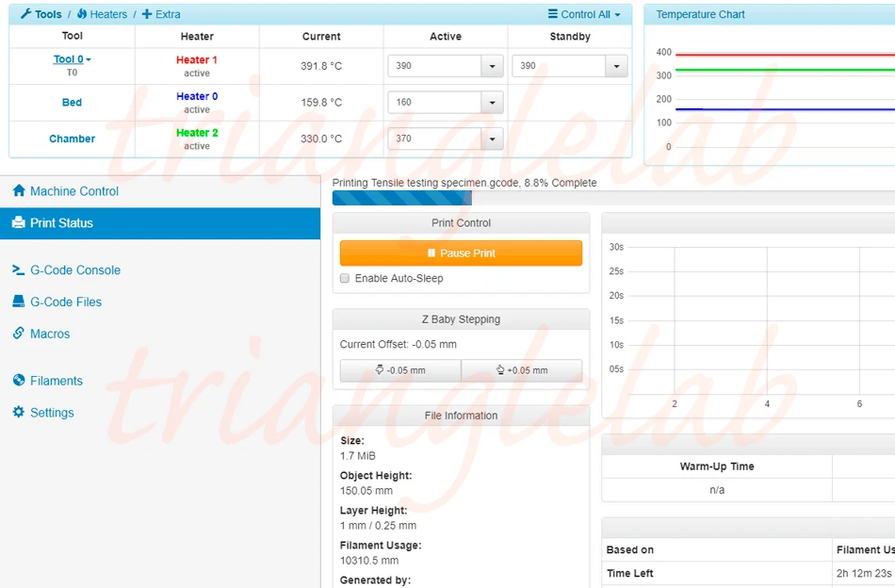Click the green line in Temperature Chart
The image size is (895, 588).
point(785,71)
